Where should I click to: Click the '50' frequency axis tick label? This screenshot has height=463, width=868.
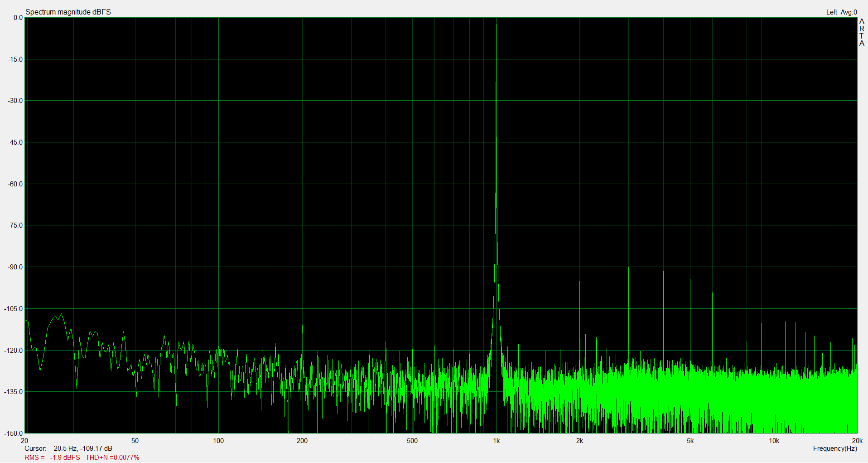coord(135,441)
